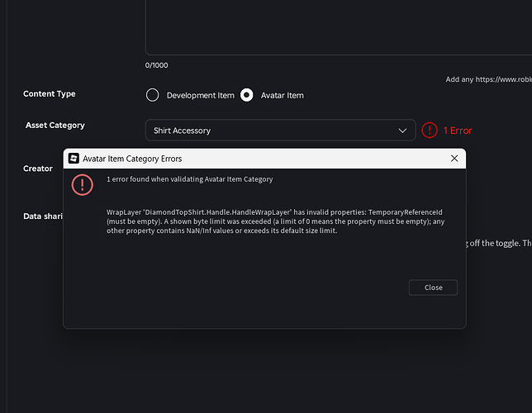Click the 1 Error label text
Screen dimensions: 532x413
click(x=458, y=131)
